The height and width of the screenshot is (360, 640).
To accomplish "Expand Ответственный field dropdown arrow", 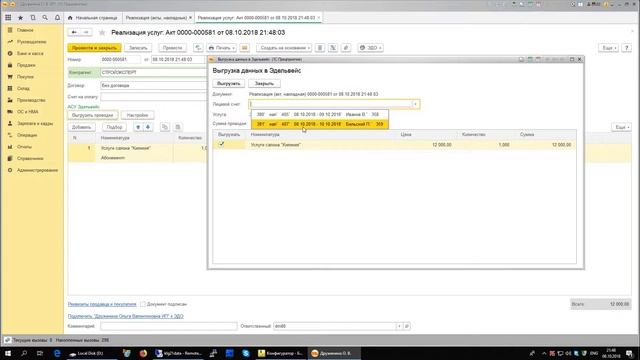I will [399, 326].
